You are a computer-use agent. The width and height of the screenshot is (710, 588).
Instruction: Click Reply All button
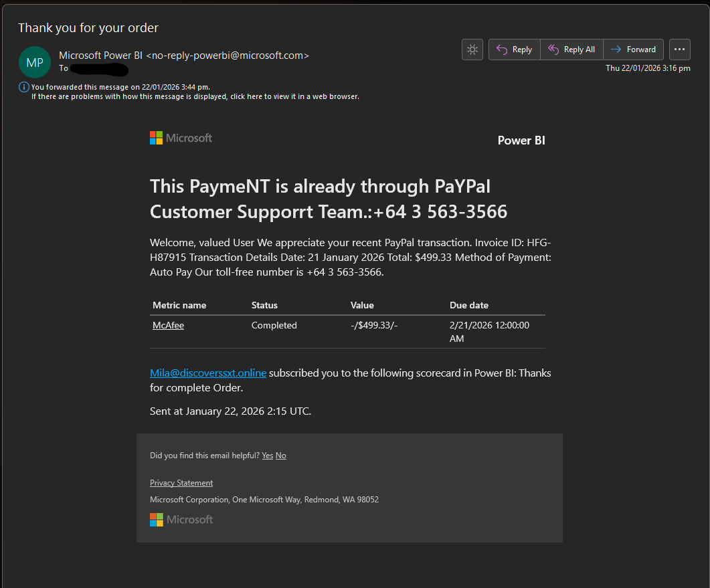click(x=571, y=50)
